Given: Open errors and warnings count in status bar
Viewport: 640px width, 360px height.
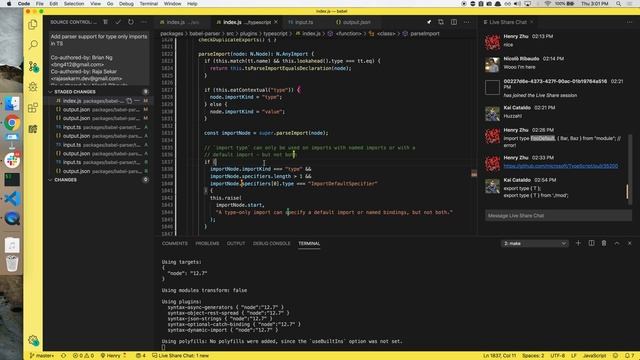Looking at the screenshot, I should pos(83,356).
